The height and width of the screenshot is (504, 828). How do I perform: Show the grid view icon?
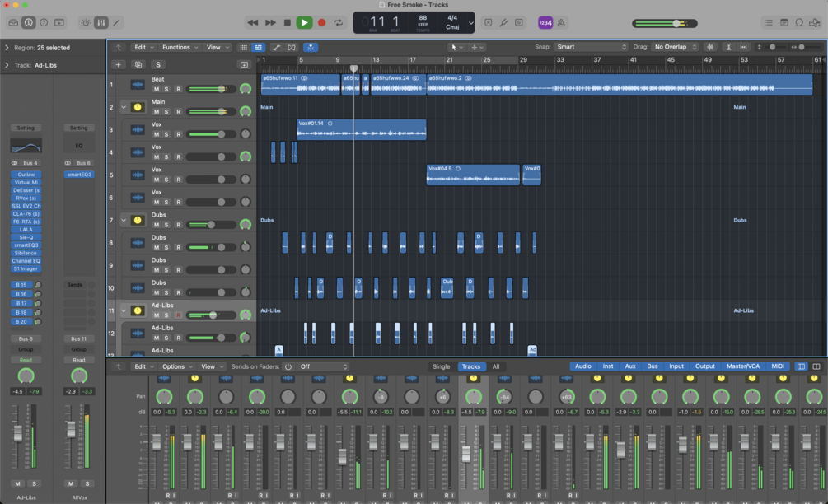[x=243, y=48]
